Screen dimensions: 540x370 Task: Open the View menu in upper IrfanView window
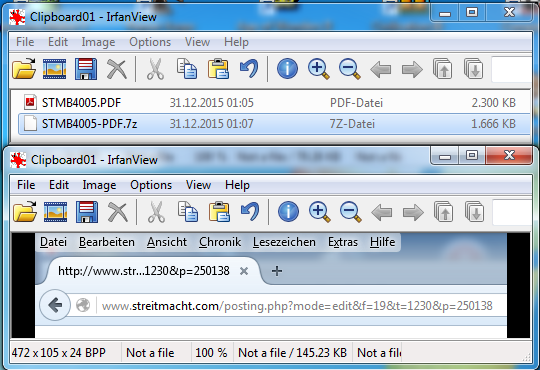(197, 42)
